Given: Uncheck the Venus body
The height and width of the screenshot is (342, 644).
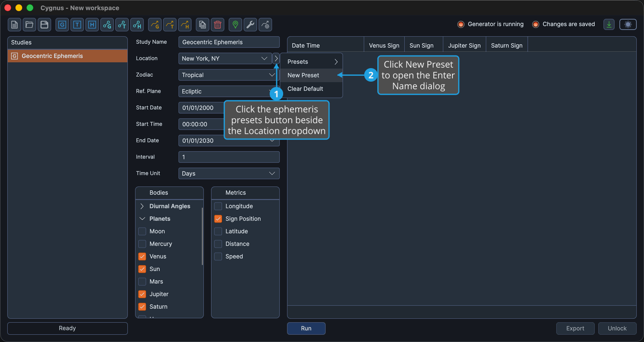Looking at the screenshot, I should click(x=142, y=256).
